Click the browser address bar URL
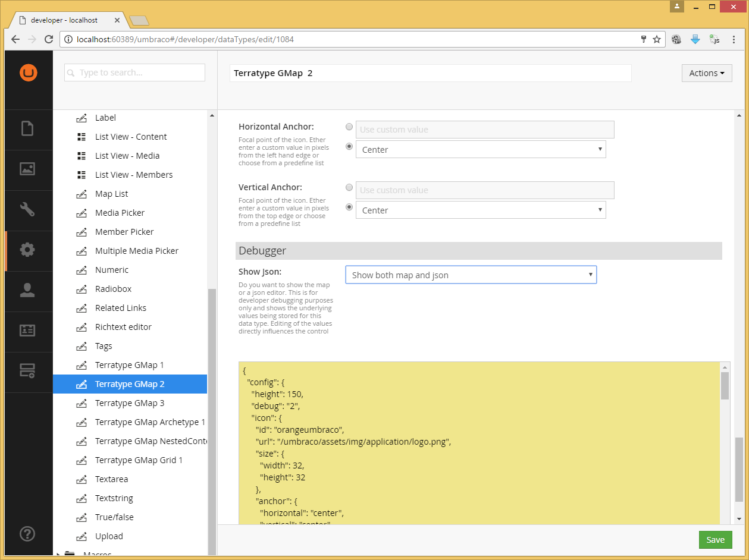Image resolution: width=749 pixels, height=560 pixels. [185, 39]
